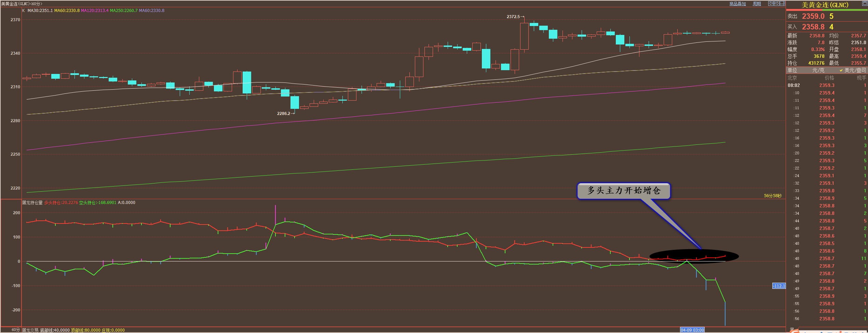Click the 多头持仓:20.2276 value label
This screenshot has height=333, width=868.
click(x=61, y=203)
